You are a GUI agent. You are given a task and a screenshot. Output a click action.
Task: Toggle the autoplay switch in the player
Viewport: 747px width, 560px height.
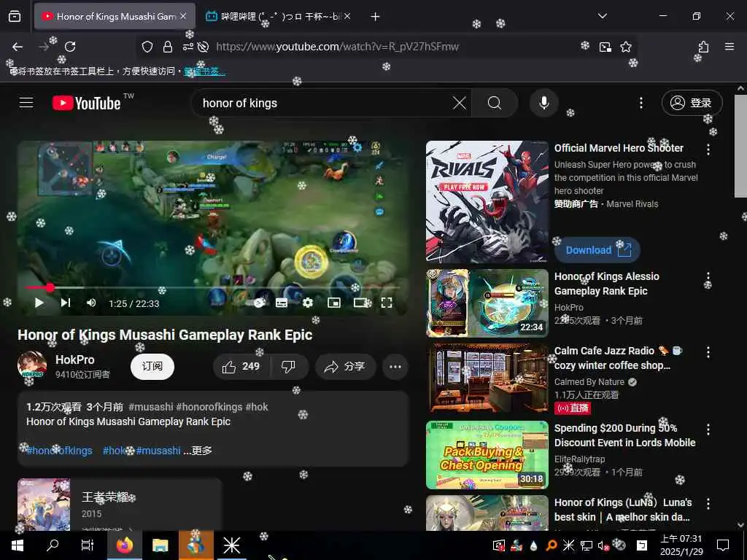pos(255,303)
